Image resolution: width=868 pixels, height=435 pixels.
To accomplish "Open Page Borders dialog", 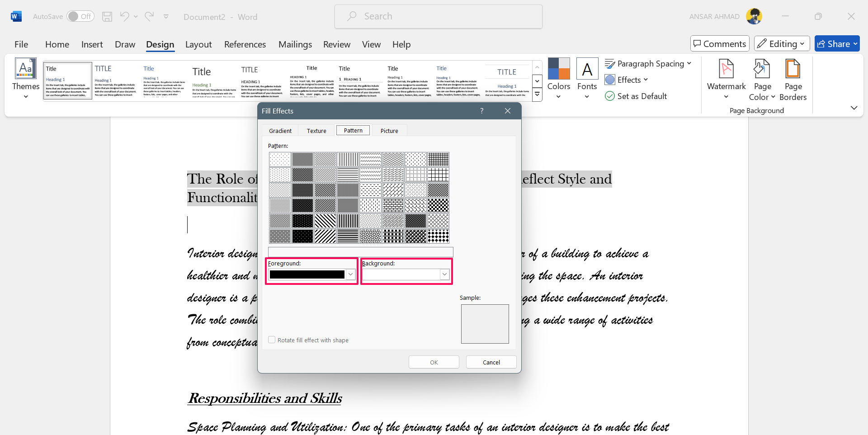I will pyautogui.click(x=793, y=80).
